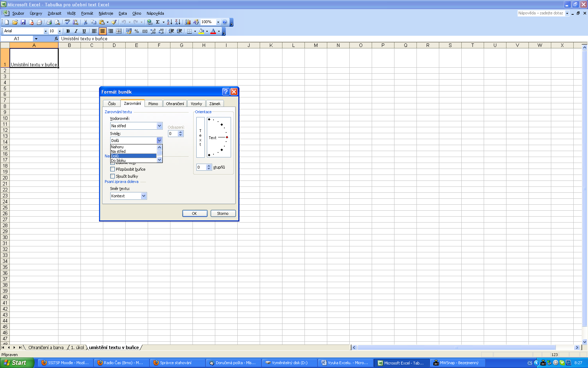
Task: Click the Format Painter brush icon
Action: [114, 22]
